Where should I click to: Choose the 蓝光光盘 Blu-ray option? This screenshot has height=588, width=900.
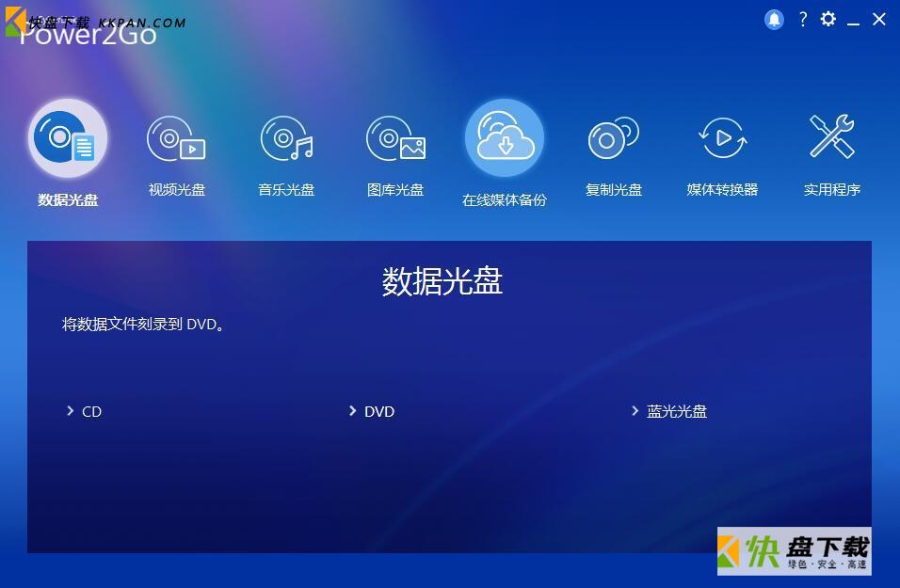(677, 411)
